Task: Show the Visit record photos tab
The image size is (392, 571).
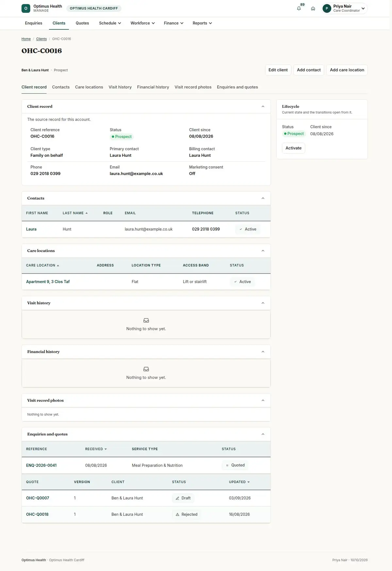Action: (193, 87)
